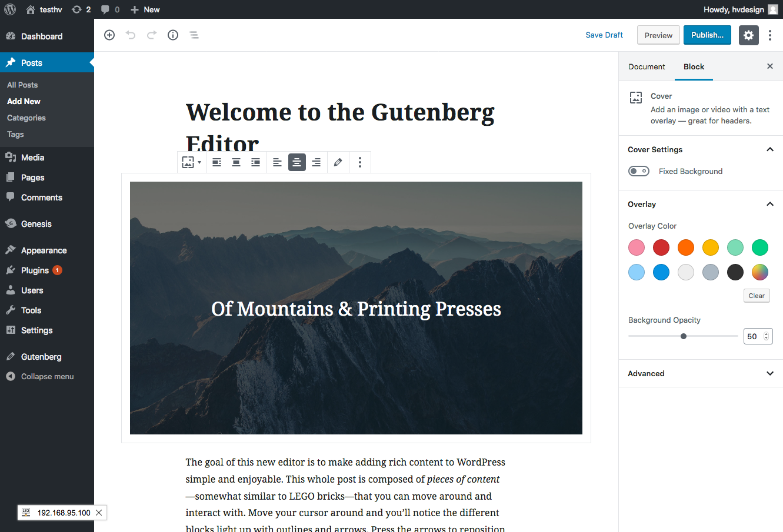Open the Users admin menu
This screenshot has width=783, height=532.
pos(47,290)
